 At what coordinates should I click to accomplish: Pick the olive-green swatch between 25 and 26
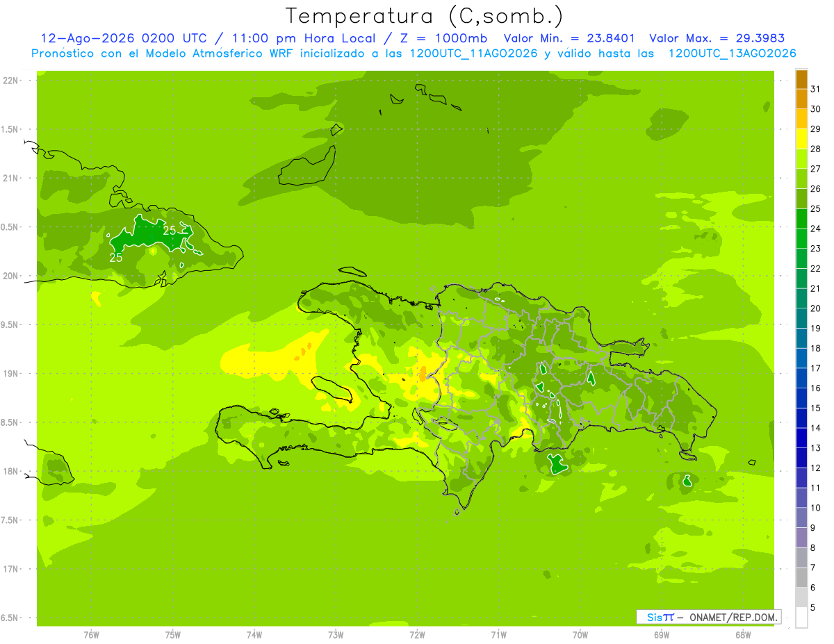click(x=801, y=199)
